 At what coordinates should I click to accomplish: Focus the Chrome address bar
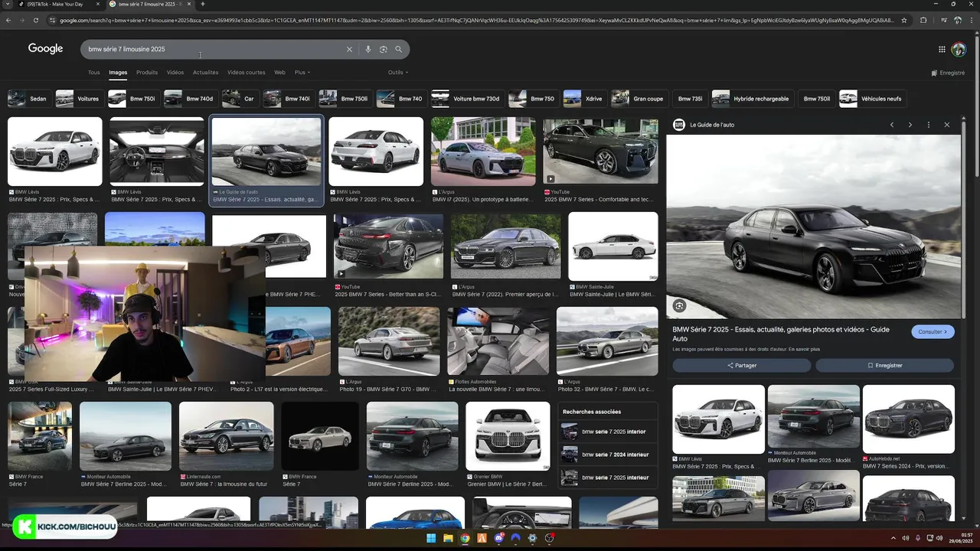(475, 20)
